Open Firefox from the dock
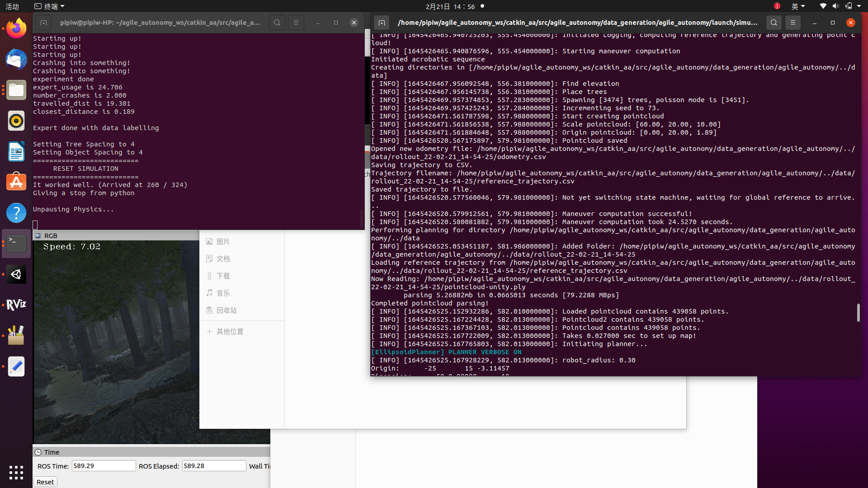This screenshot has height=488, width=868. coord(16,28)
